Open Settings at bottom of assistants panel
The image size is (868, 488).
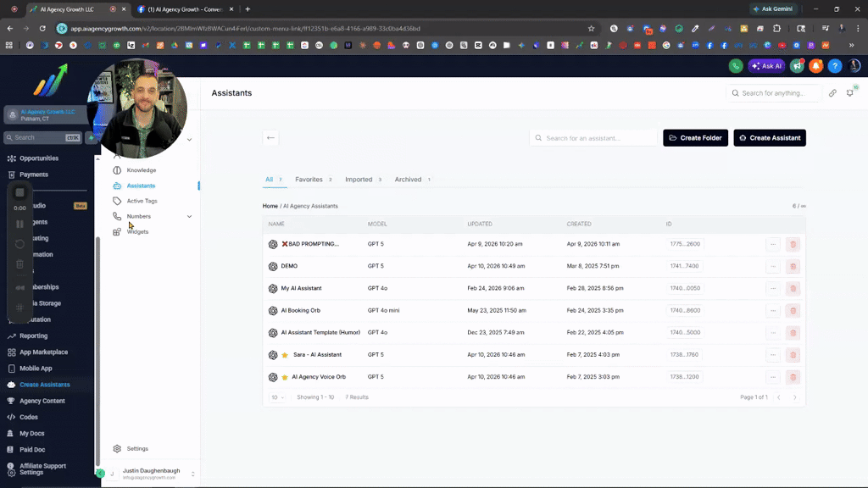(137, 449)
